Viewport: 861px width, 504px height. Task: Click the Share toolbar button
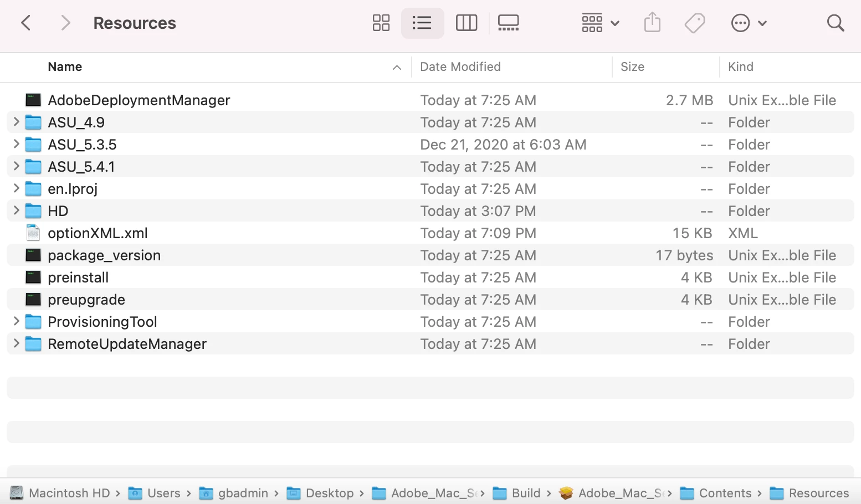[x=652, y=23]
